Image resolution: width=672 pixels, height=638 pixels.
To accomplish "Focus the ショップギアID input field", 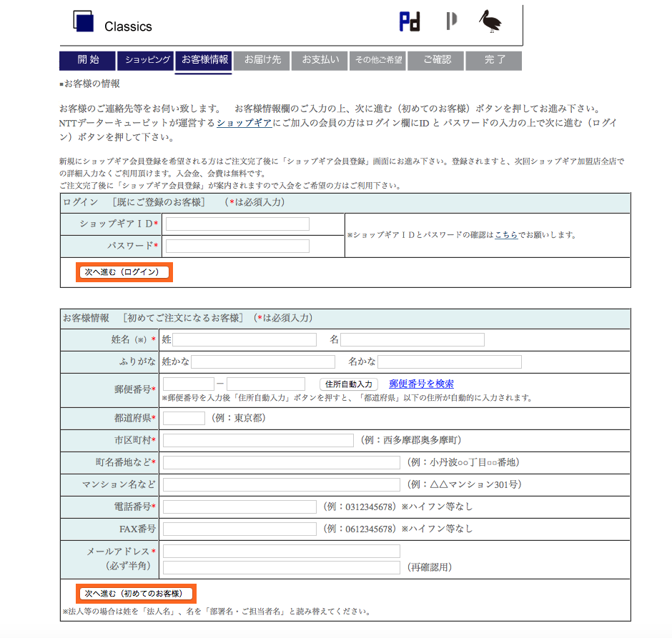I will click(x=237, y=224).
